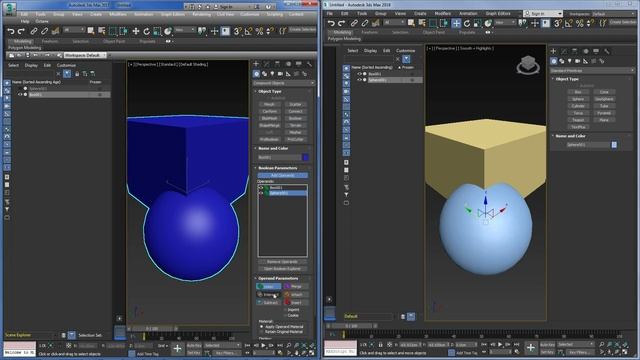This screenshot has height=360, width=640.
Task: Select Retain Original Material radio button
Action: (x=262, y=332)
